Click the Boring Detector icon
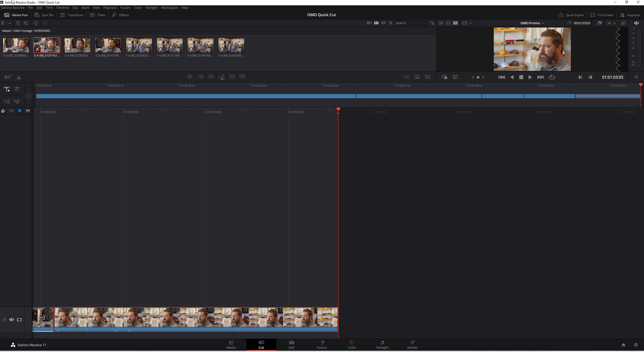Viewport: 644px width, 352px height. point(8,77)
